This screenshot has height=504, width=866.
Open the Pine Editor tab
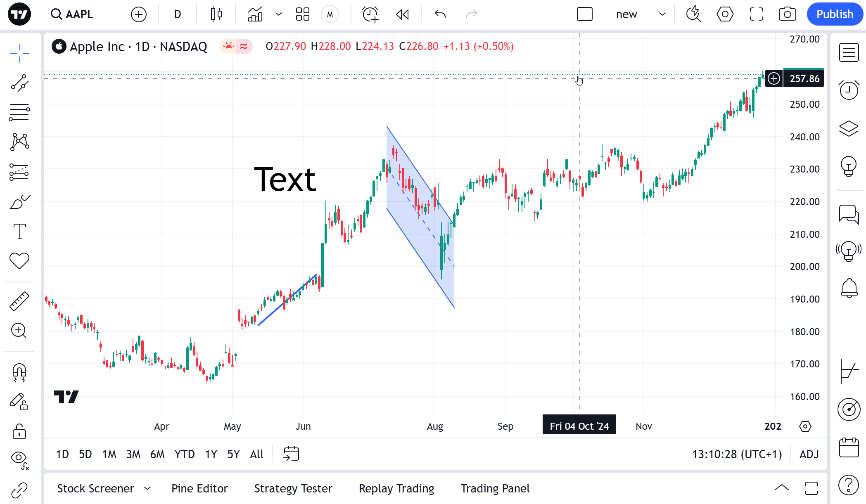click(x=199, y=489)
